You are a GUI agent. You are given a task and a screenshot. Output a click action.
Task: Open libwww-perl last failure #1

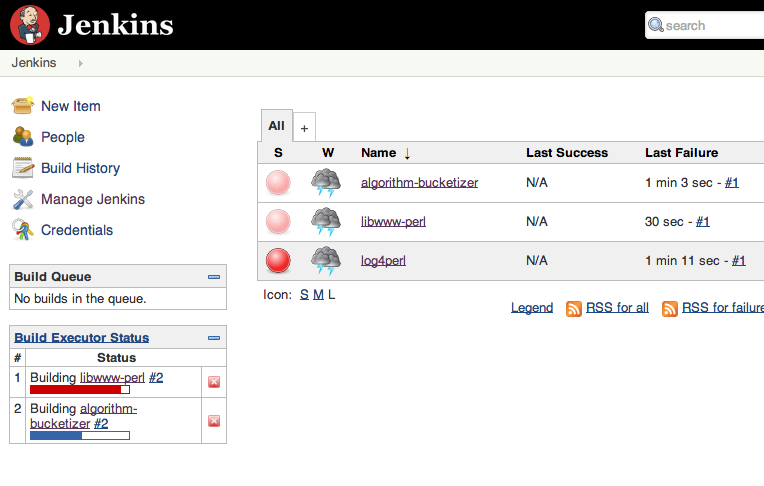[703, 222]
